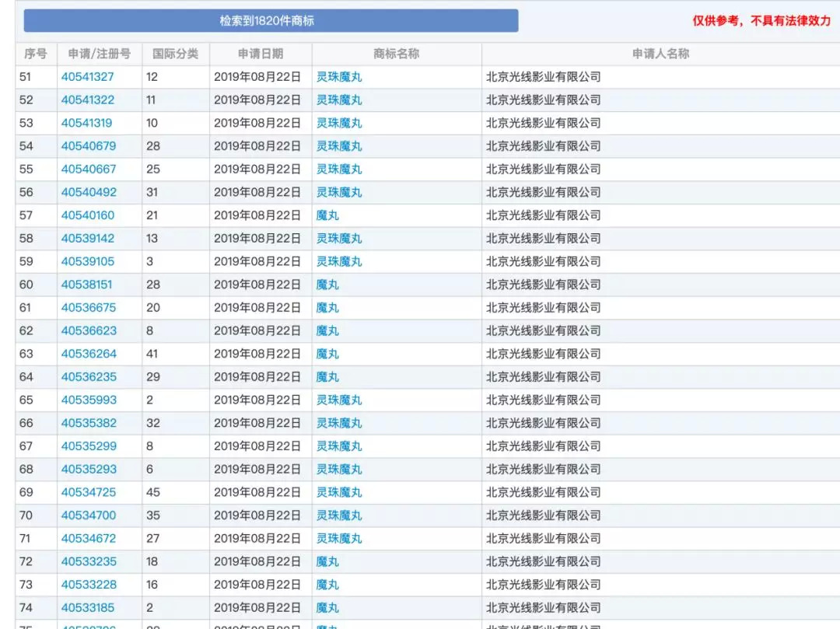840x629 pixels.
Task: Select the 序号 column header
Action: [36, 54]
